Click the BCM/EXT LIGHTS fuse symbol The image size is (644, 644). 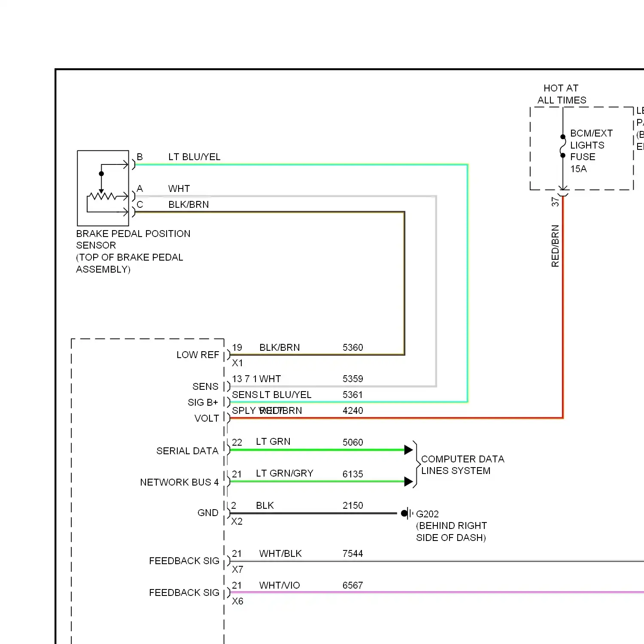563,146
